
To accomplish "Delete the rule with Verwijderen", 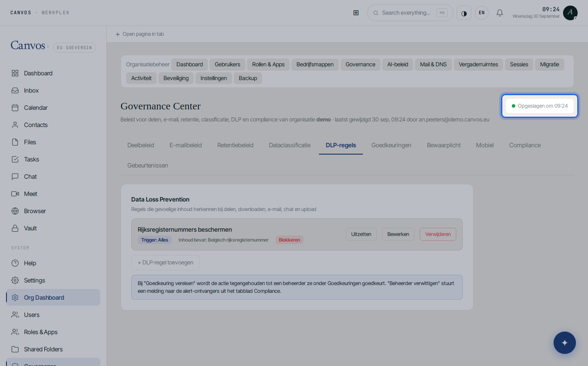I will tap(438, 234).
